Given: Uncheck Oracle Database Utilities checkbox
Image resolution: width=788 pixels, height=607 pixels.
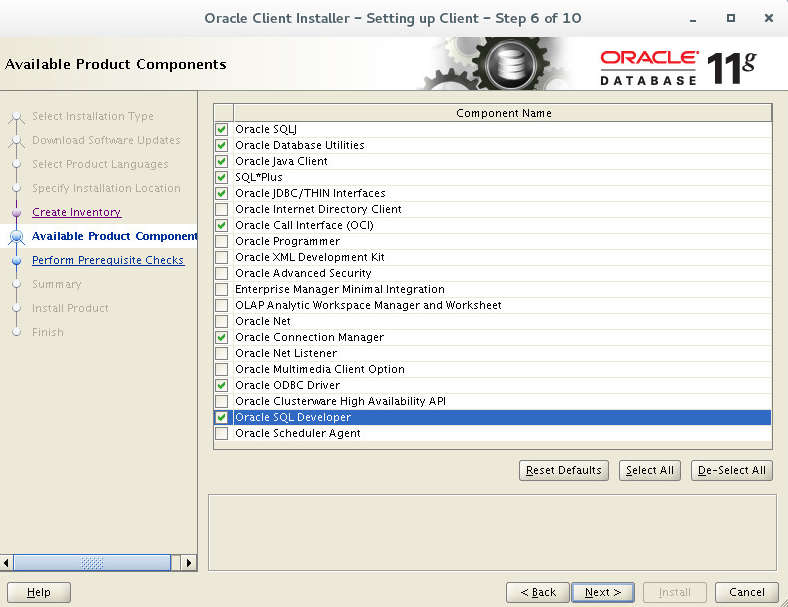Looking at the screenshot, I should click(222, 145).
